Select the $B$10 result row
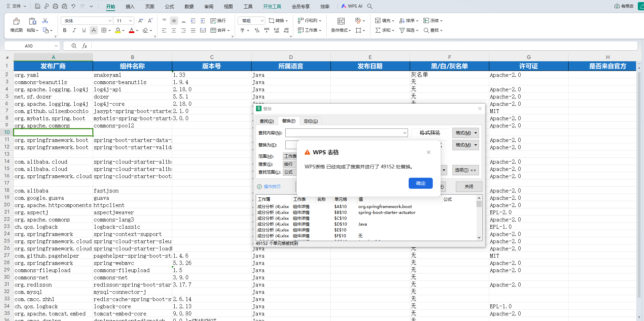The image size is (644, 321). pyautogui.click(x=366, y=212)
